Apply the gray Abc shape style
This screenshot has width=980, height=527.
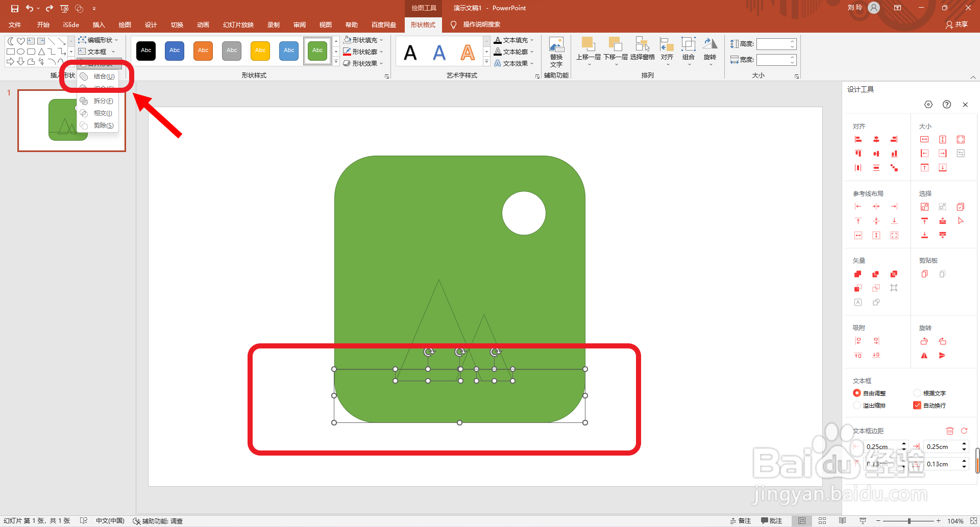232,51
